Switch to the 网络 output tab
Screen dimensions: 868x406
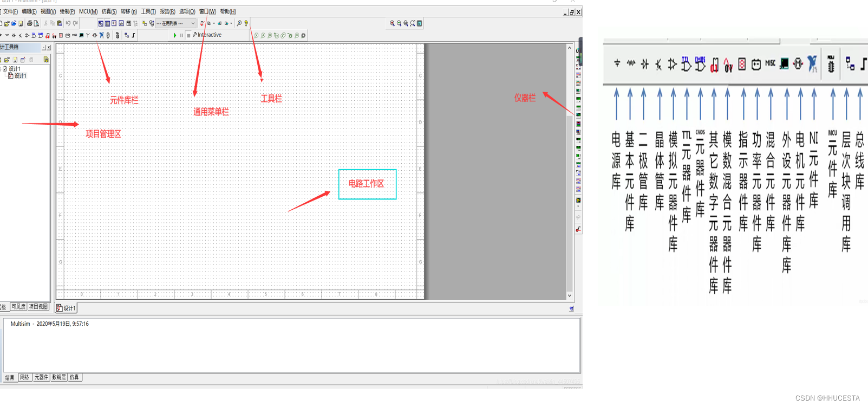coord(25,377)
